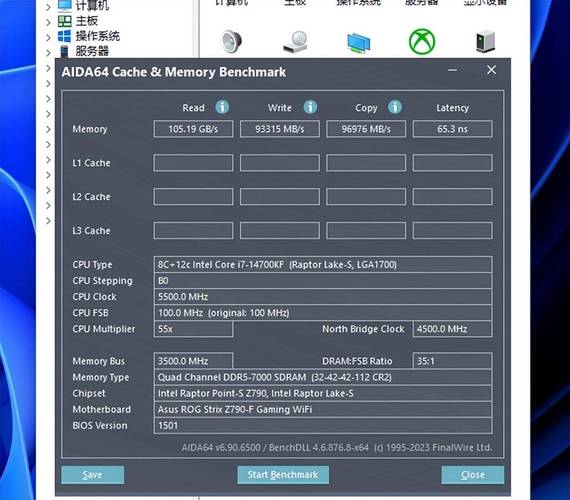
Task: Click BIOS Version value 1501
Action: [323, 425]
